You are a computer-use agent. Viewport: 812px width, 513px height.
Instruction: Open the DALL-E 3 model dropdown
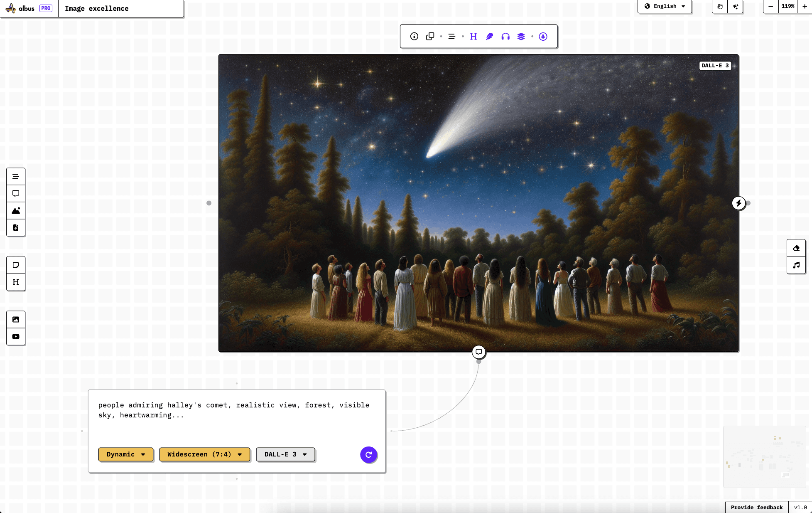click(x=285, y=454)
